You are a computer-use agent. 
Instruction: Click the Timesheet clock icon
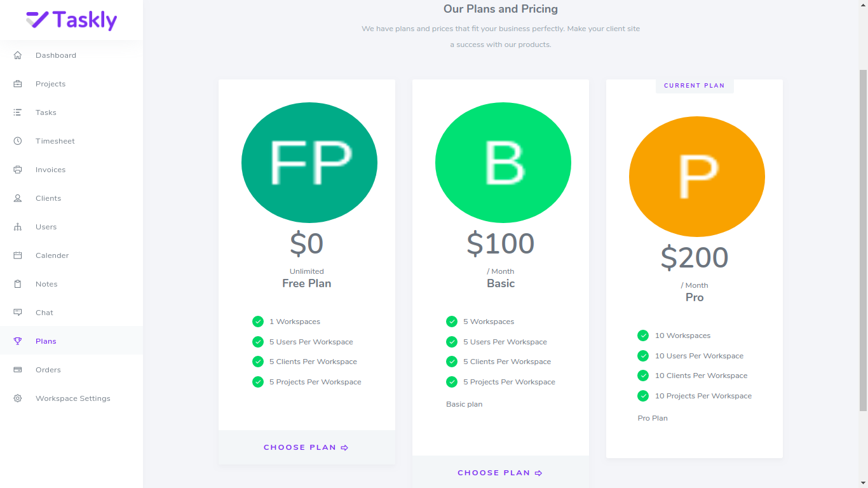[x=18, y=141]
